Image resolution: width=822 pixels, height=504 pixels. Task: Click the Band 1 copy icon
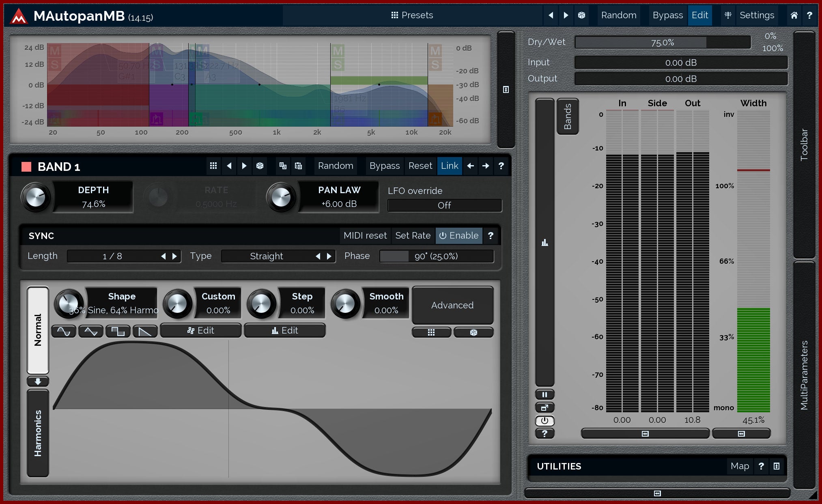283,166
